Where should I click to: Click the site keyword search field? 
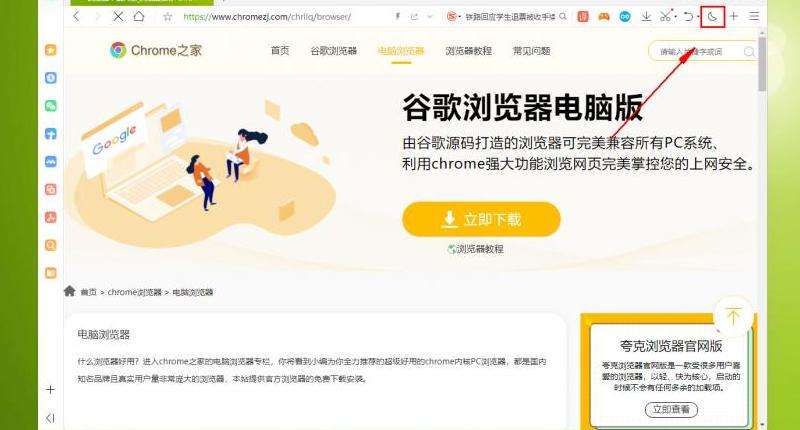pyautogui.click(x=702, y=52)
